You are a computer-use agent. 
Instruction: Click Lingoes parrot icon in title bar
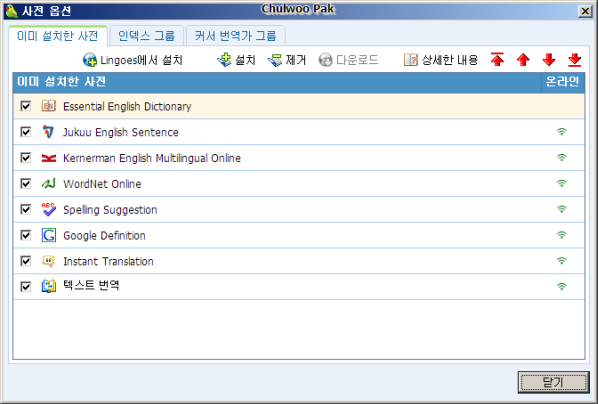(12, 11)
